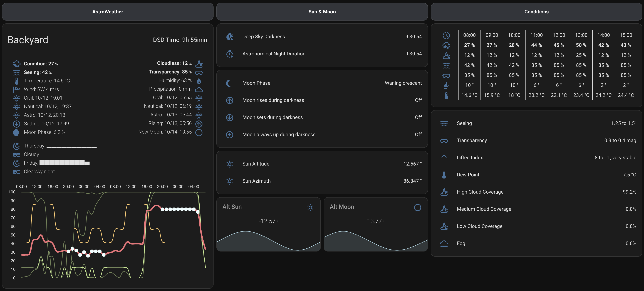This screenshot has height=291, width=644.
Task: Click the 12:00 column in hourly forecast
Action: (x=559, y=65)
